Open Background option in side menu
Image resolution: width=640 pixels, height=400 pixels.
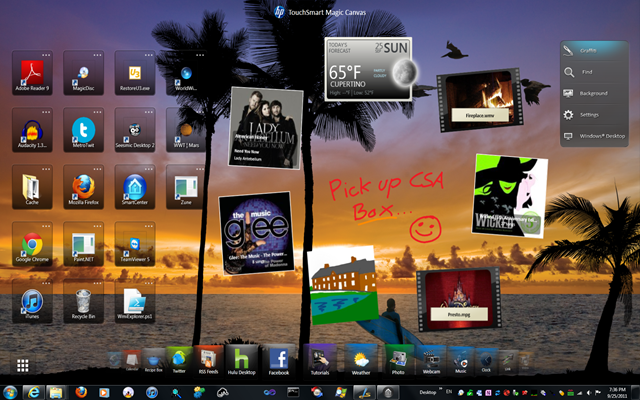click(x=594, y=93)
